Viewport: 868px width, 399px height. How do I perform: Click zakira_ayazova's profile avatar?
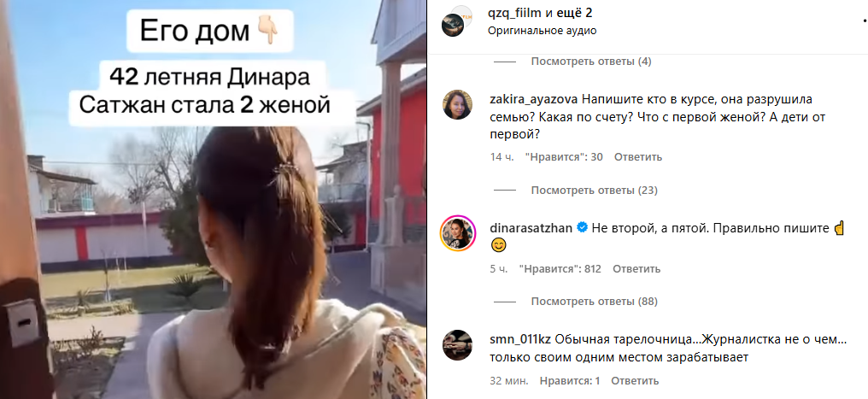click(x=457, y=103)
